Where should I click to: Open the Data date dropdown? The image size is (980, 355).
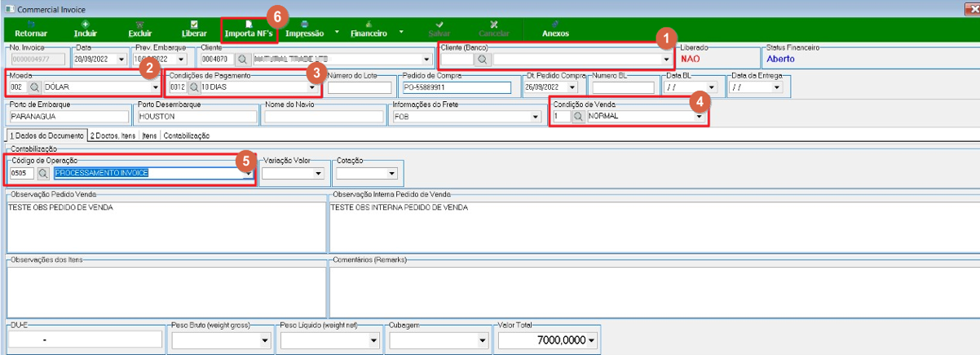(x=122, y=60)
